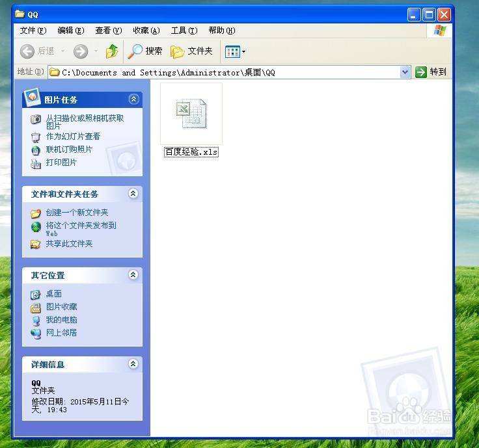Viewport: 479px width, 448px height.
Task: Collapse the 详细信息 panel
Action: 133,363
